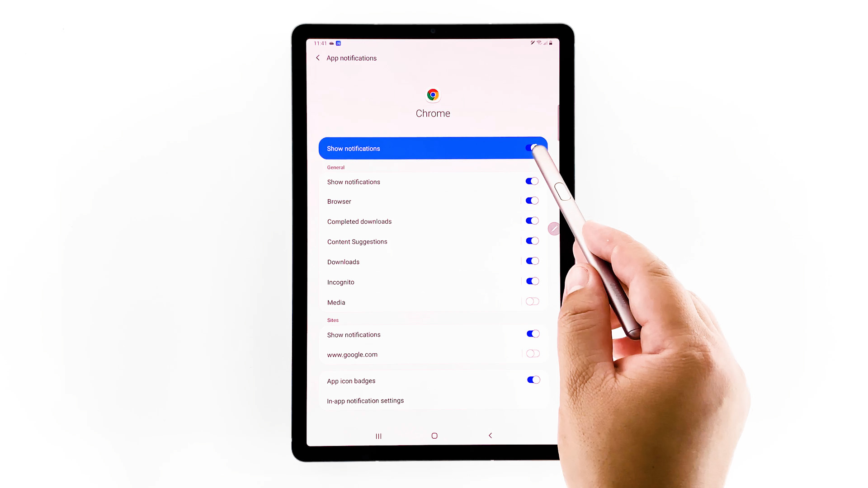Open In-app notification settings link
Image resolution: width=868 pixels, height=488 pixels.
(x=365, y=400)
